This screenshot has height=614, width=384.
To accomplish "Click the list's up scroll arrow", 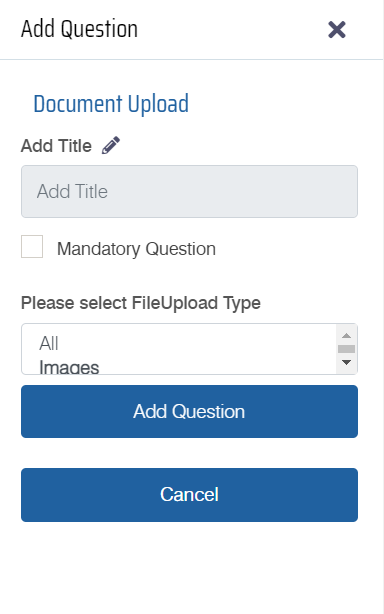I will (346, 336).
